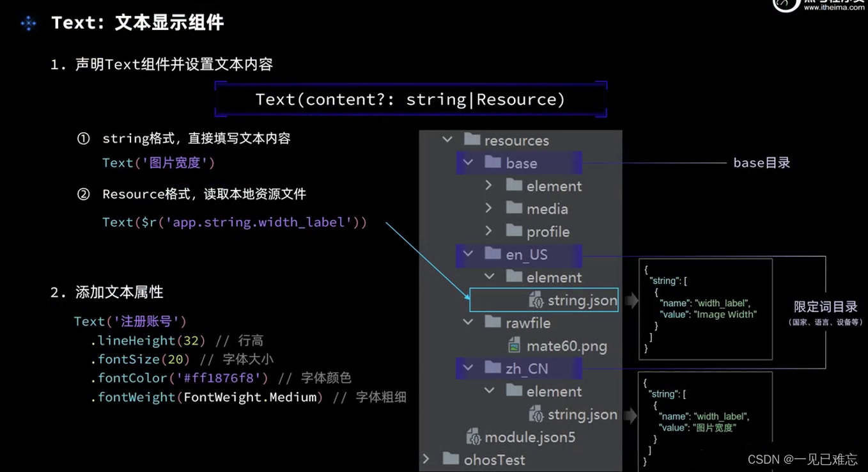This screenshot has height=472, width=868.
Task: Click the element folder icon inside base
Action: click(514, 185)
